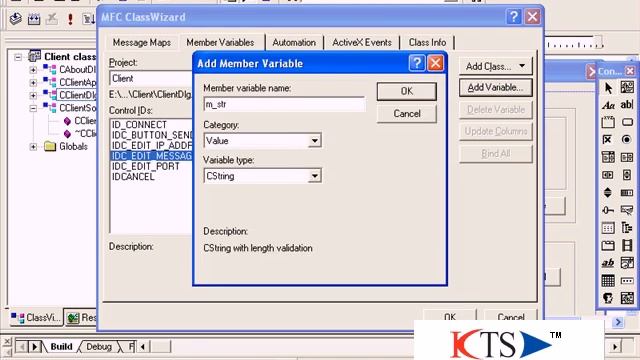The width and height of the screenshot is (640, 360).
Task: Click the Add Variable button
Action: point(496,88)
